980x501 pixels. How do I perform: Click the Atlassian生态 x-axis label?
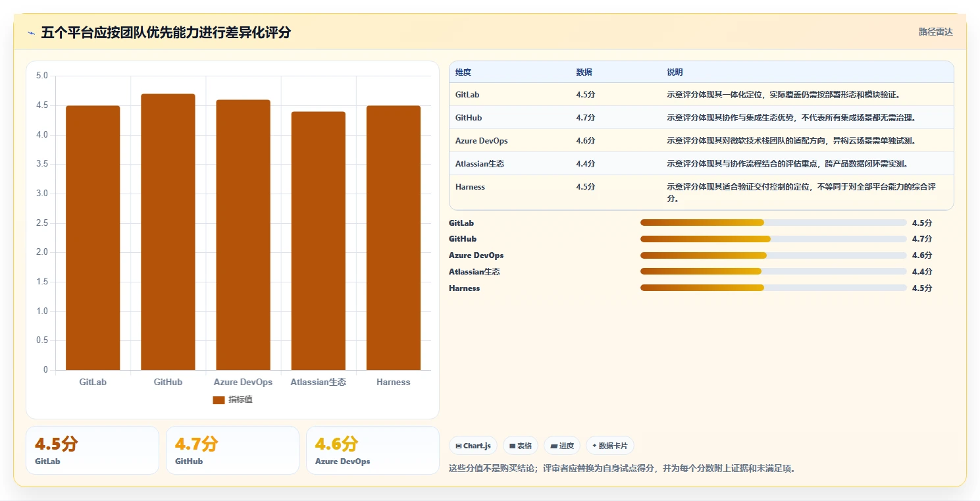click(319, 382)
